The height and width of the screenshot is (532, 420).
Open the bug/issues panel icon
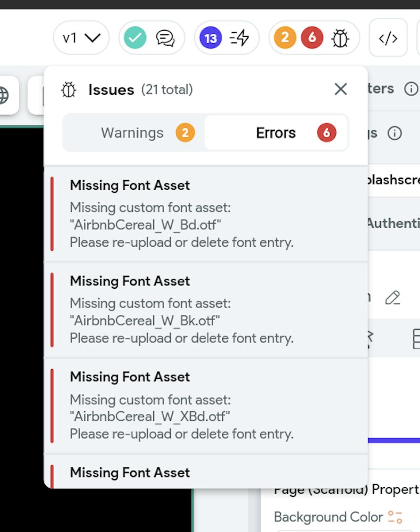[x=340, y=37]
